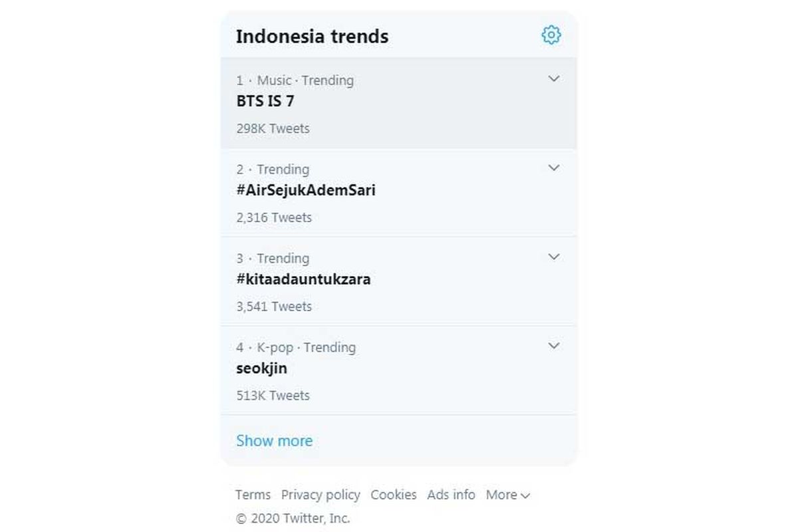Click the Cookies footer link
The height and width of the screenshot is (532, 798).
[394, 495]
